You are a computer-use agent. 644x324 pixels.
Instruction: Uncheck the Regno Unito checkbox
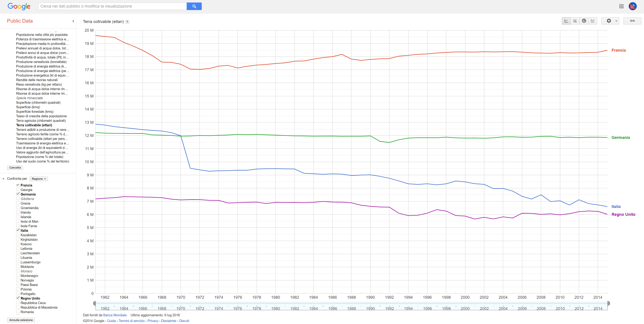point(18,298)
